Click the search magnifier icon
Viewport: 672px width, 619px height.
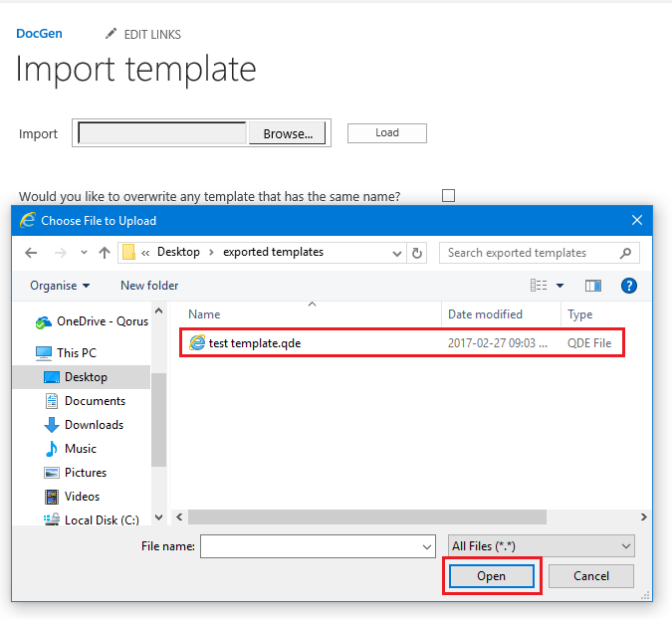coord(625,253)
